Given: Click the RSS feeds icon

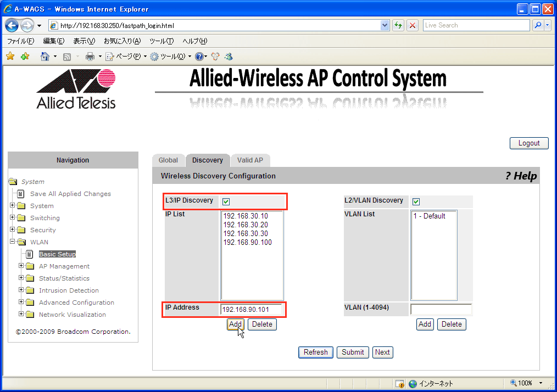Looking at the screenshot, I should (x=67, y=57).
